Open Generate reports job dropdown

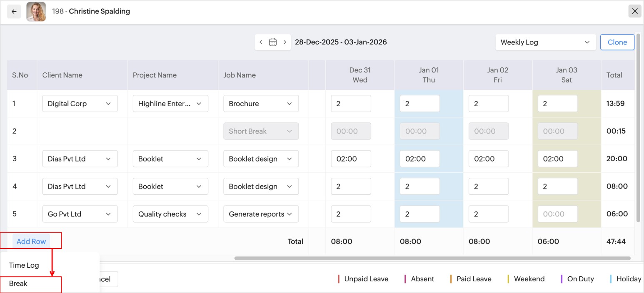pos(261,214)
